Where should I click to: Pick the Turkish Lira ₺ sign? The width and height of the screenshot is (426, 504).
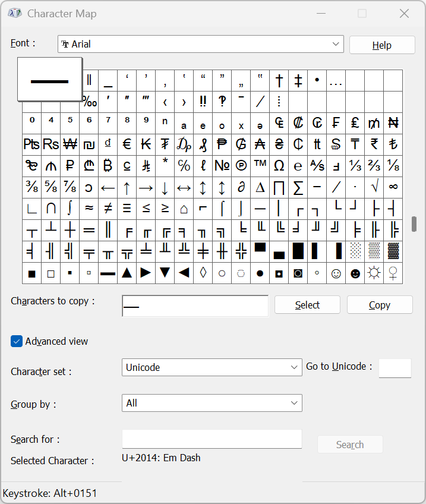pyautogui.click(x=393, y=144)
